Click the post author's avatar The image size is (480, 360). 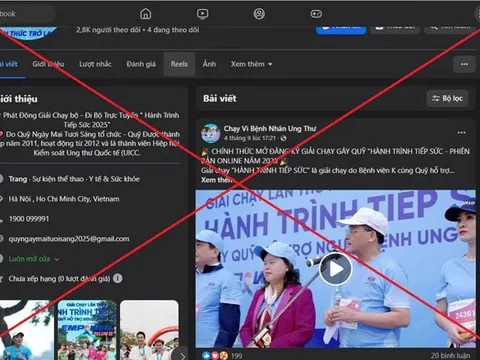pos(210,133)
